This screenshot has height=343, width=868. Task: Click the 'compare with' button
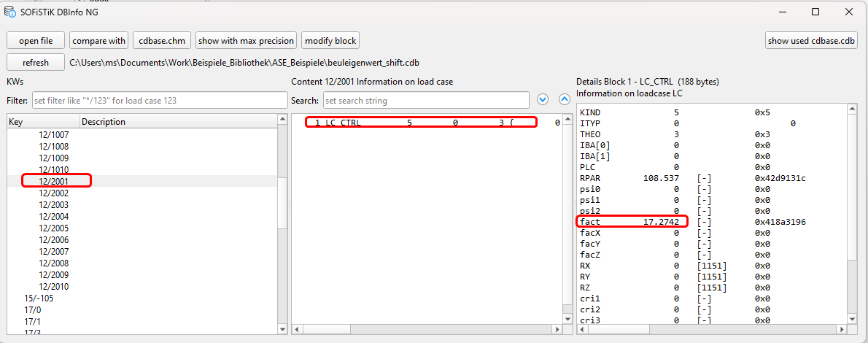99,41
